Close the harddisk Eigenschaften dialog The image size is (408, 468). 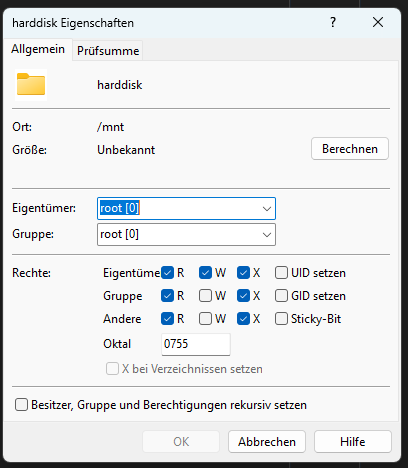click(x=378, y=23)
